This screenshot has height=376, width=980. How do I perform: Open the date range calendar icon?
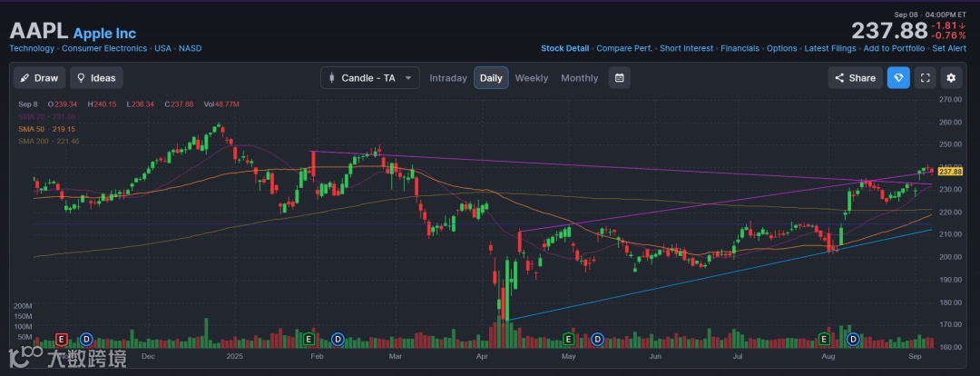(x=620, y=77)
